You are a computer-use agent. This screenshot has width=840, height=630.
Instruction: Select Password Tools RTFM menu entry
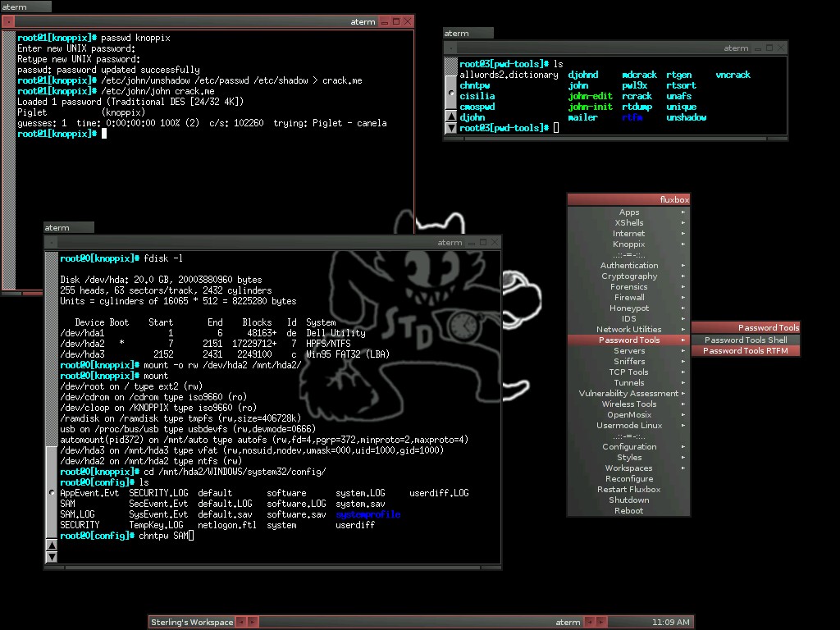[746, 350]
